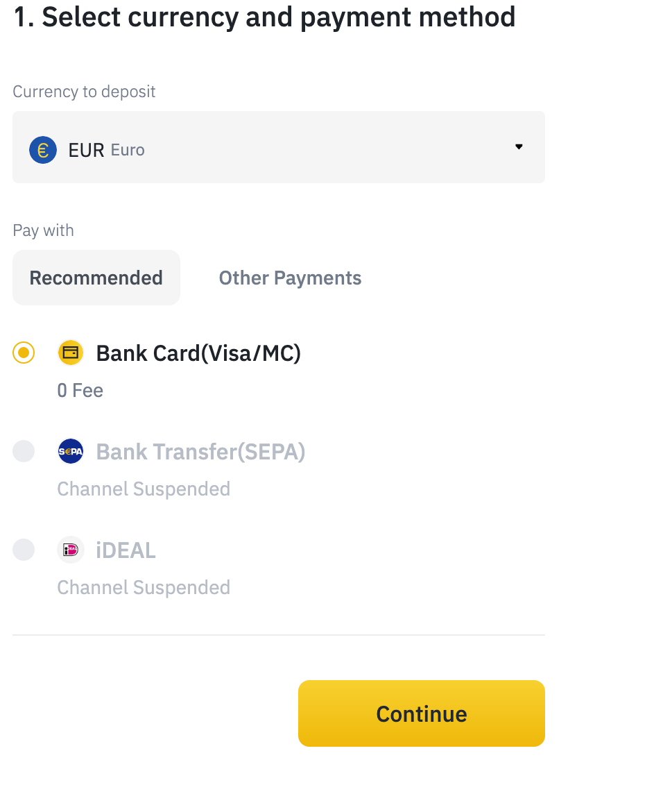
Task: Click the Euro currency name text
Action: 128,150
